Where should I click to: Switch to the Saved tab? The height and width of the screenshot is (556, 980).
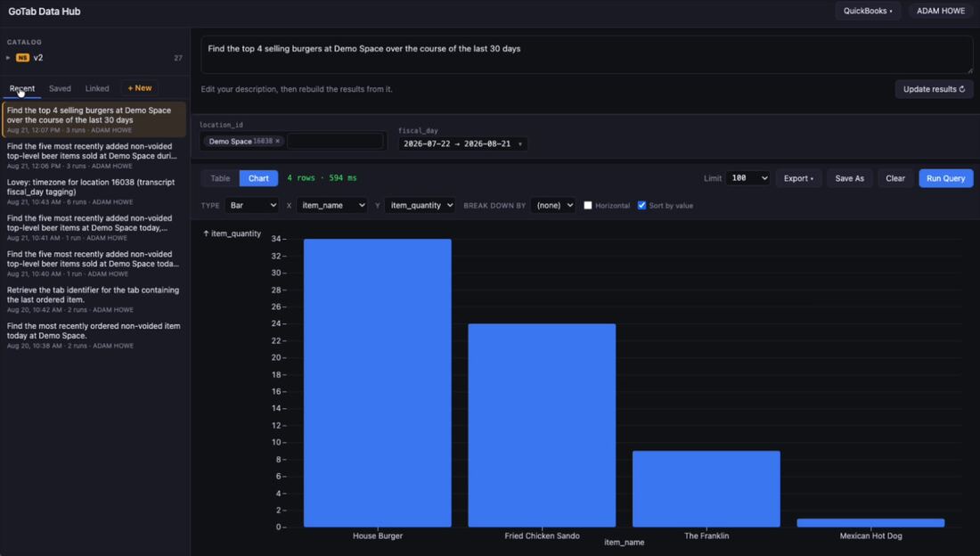[60, 89]
